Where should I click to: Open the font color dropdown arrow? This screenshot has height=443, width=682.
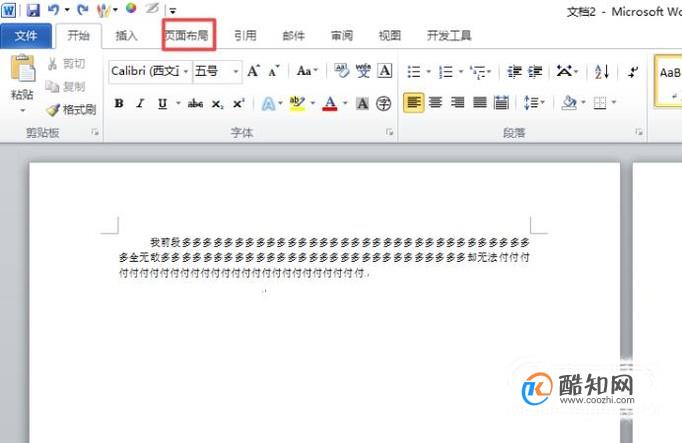[x=345, y=103]
